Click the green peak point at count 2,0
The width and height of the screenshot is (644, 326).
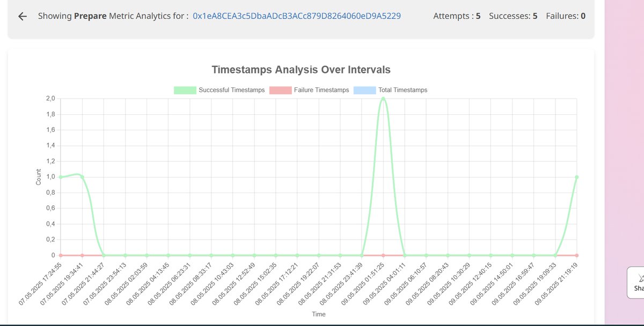pos(383,99)
